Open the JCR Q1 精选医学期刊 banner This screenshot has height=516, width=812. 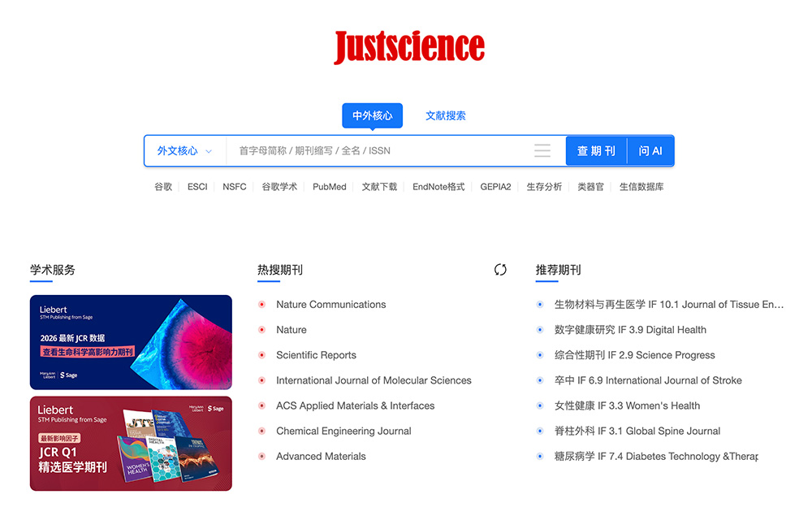pos(131,444)
